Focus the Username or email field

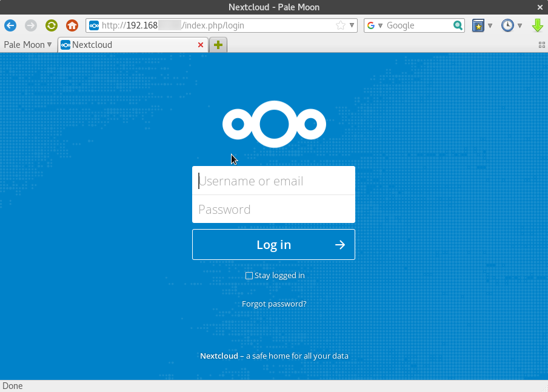(x=273, y=181)
